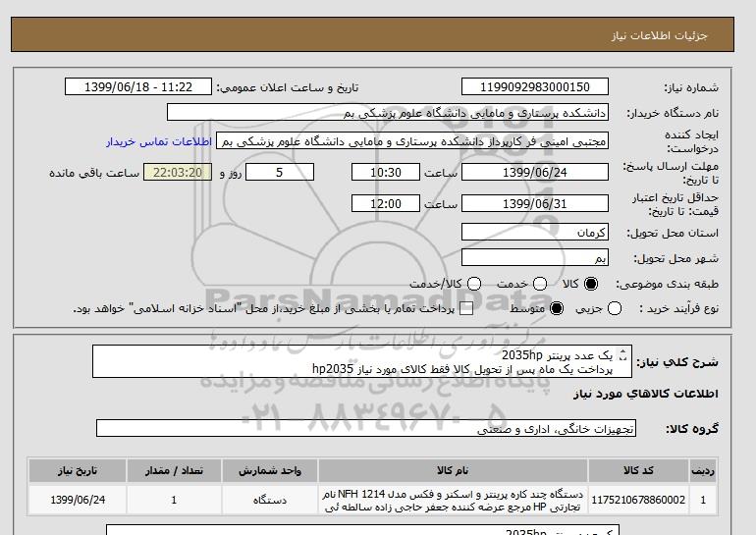Image resolution: width=756 pixels, height=535 pixels.
Task: Click the request creator field مجتبی امینی فر
Action: [x=412, y=141]
